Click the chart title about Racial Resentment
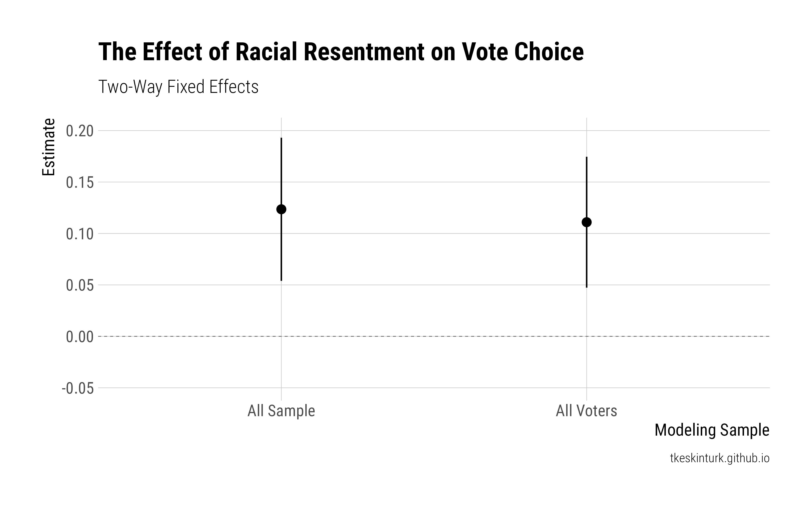 point(341,52)
